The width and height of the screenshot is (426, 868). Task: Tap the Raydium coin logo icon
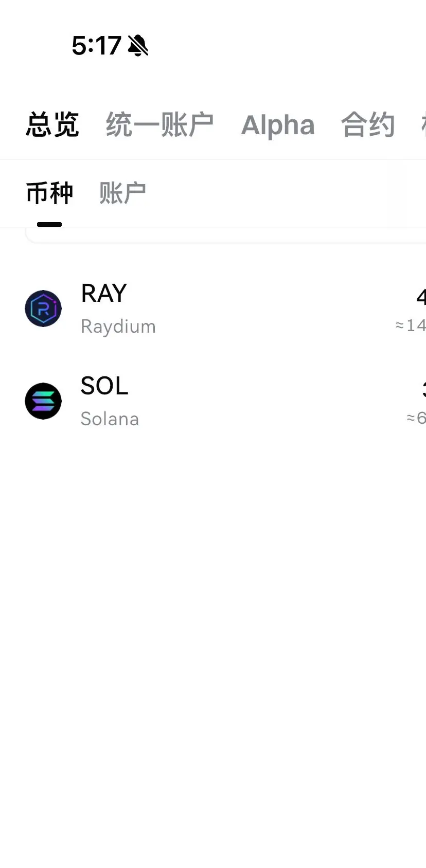click(x=43, y=309)
